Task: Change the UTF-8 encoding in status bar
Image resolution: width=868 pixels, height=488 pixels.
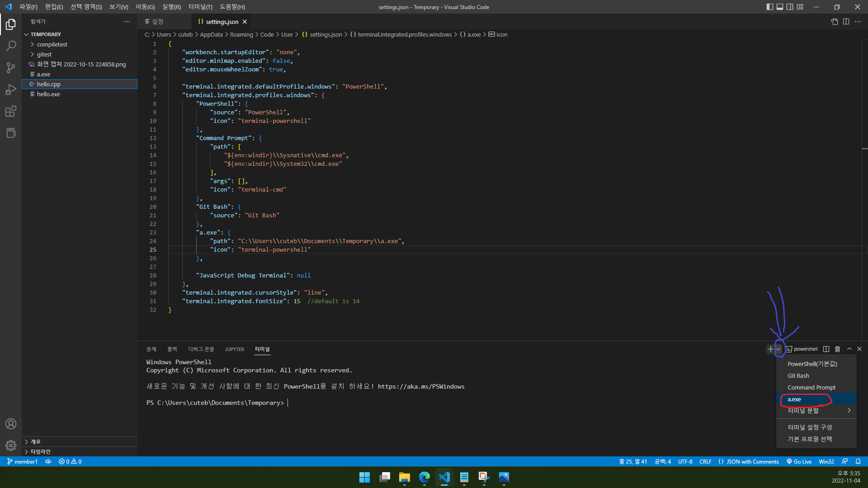Action: point(685,461)
